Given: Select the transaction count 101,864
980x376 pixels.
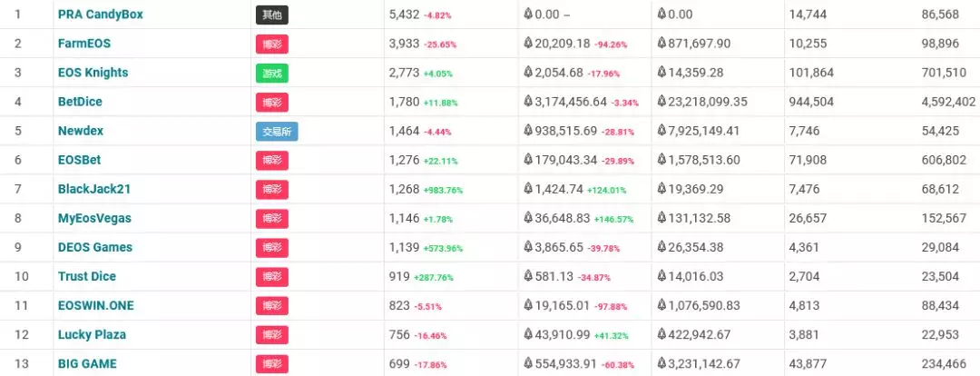Looking at the screenshot, I should [x=811, y=73].
